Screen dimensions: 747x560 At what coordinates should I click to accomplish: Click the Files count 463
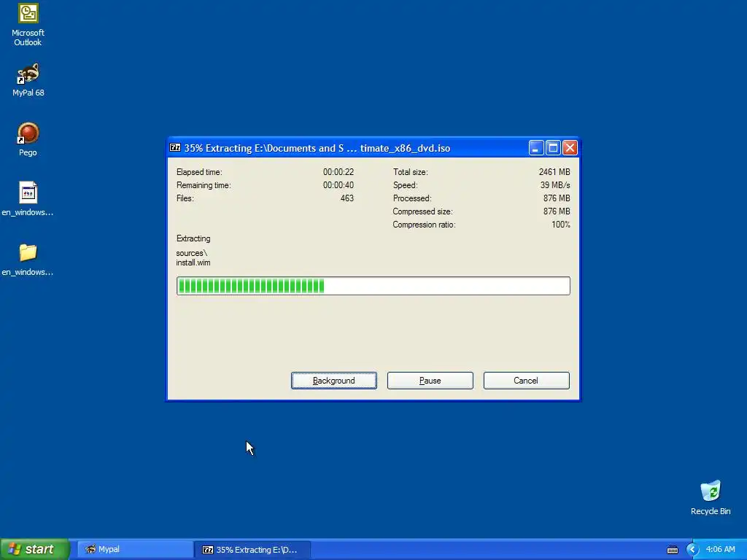coord(347,198)
